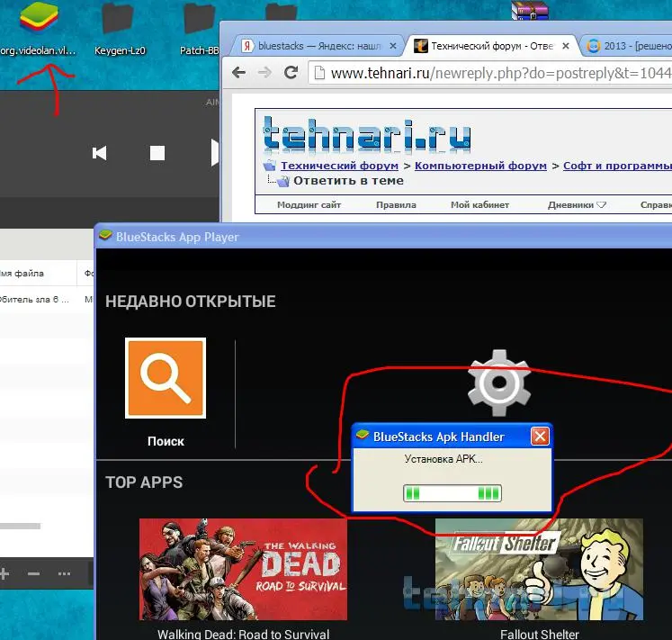Click the Walking Dead: Road to Survival label
This screenshot has width=672, height=640.
243,634
